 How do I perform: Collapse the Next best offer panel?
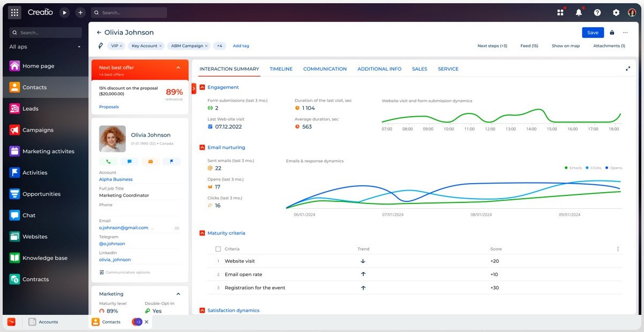(178, 68)
